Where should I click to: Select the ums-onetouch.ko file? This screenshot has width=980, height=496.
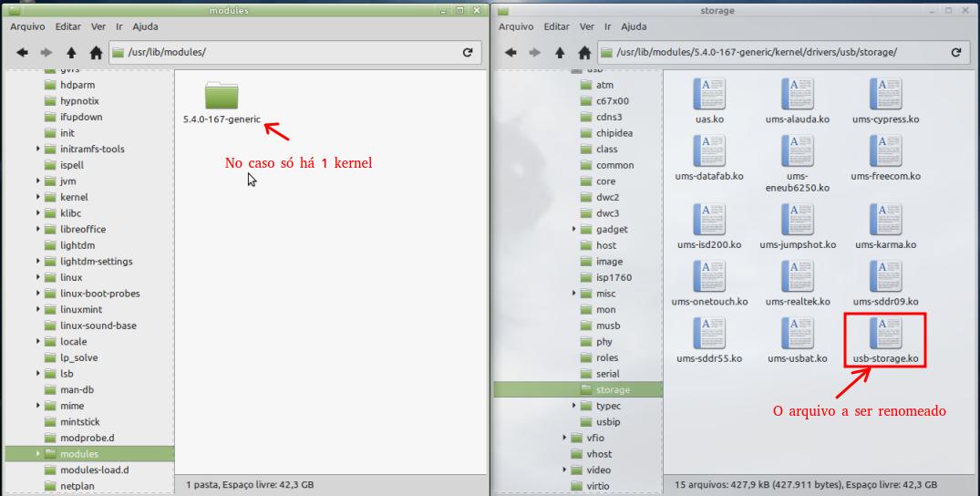[709, 284]
